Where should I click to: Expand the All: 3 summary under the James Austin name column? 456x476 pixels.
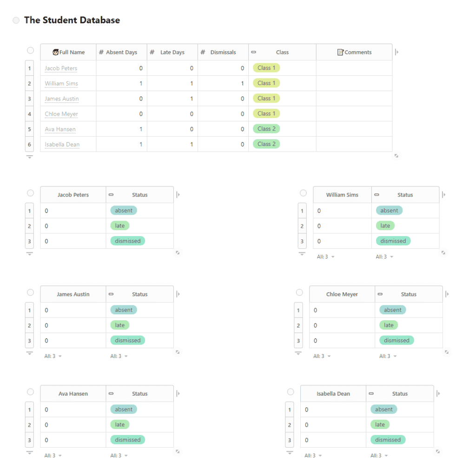[x=53, y=356]
